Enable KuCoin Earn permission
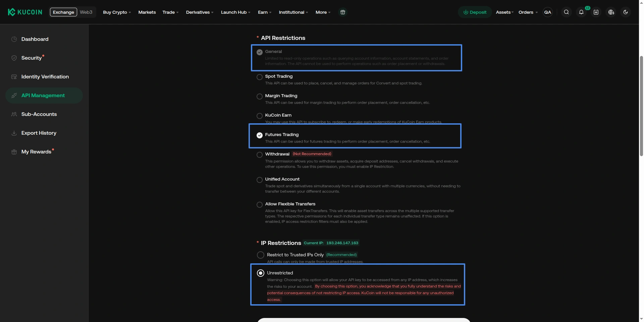This screenshot has height=322, width=644. pos(260,116)
